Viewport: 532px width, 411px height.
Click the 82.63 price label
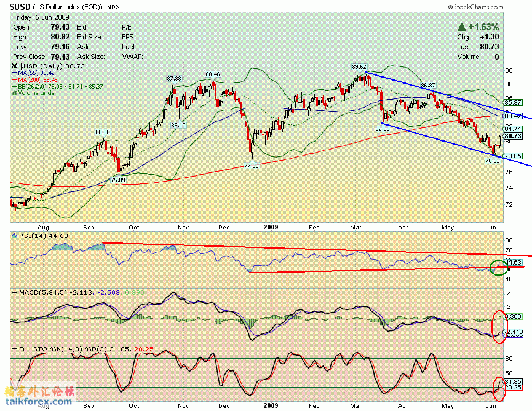point(383,129)
